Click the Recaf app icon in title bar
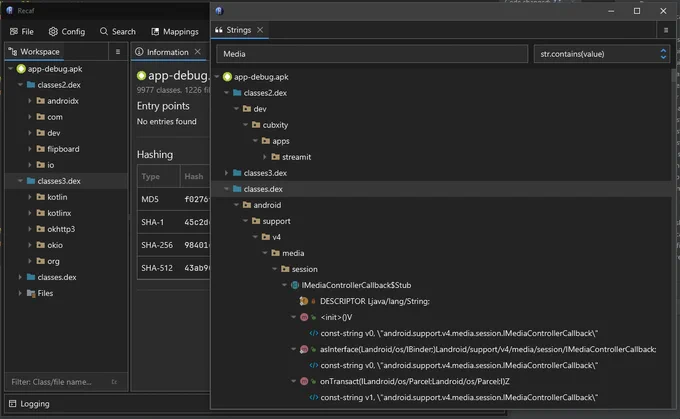Image resolution: width=680 pixels, height=419 pixels. (x=9, y=10)
